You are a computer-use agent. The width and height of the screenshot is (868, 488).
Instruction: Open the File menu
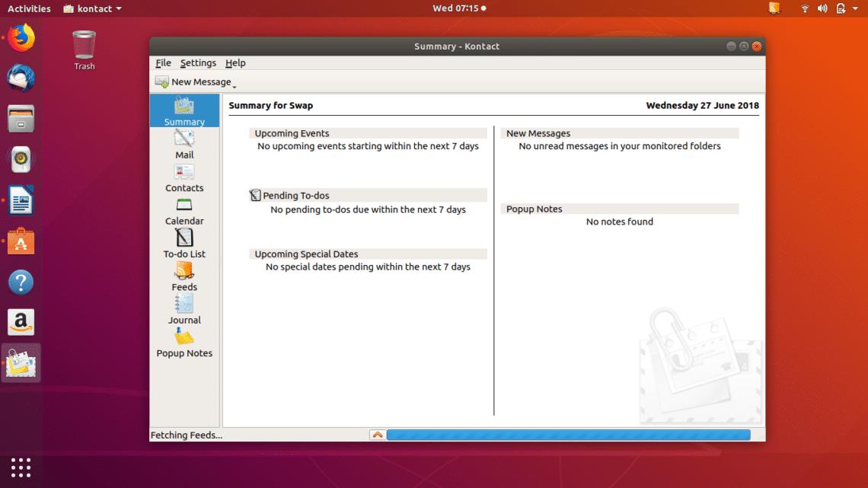(163, 62)
